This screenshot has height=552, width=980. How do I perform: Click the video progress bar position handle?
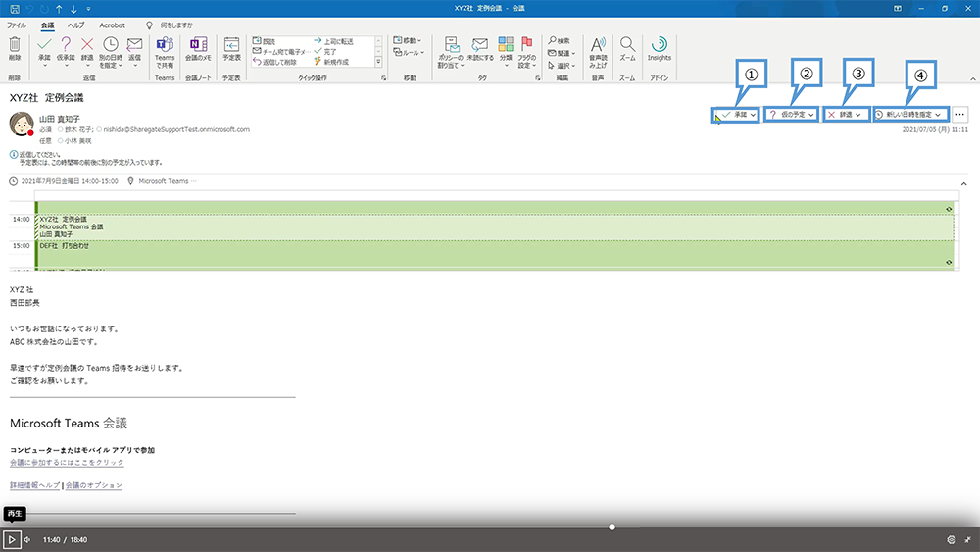click(x=612, y=527)
